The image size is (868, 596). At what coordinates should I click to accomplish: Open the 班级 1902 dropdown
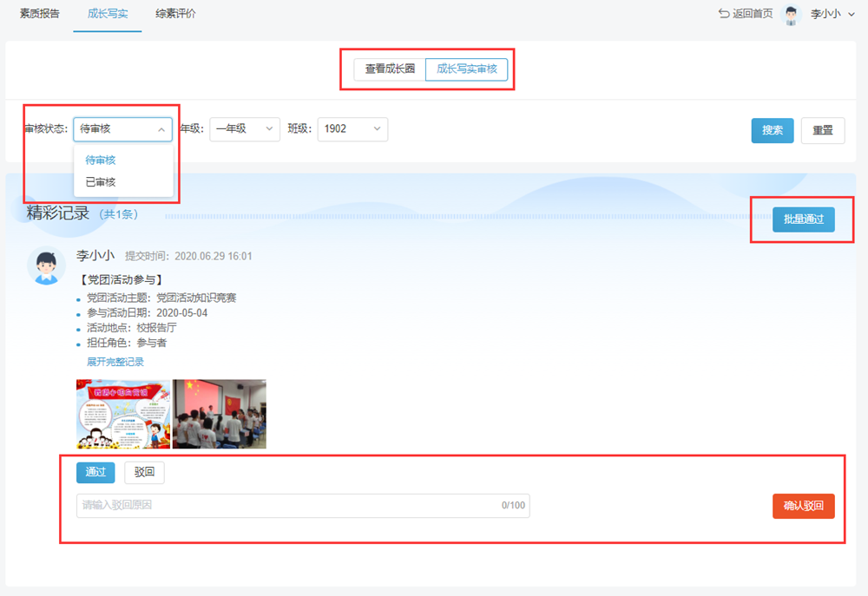point(352,129)
